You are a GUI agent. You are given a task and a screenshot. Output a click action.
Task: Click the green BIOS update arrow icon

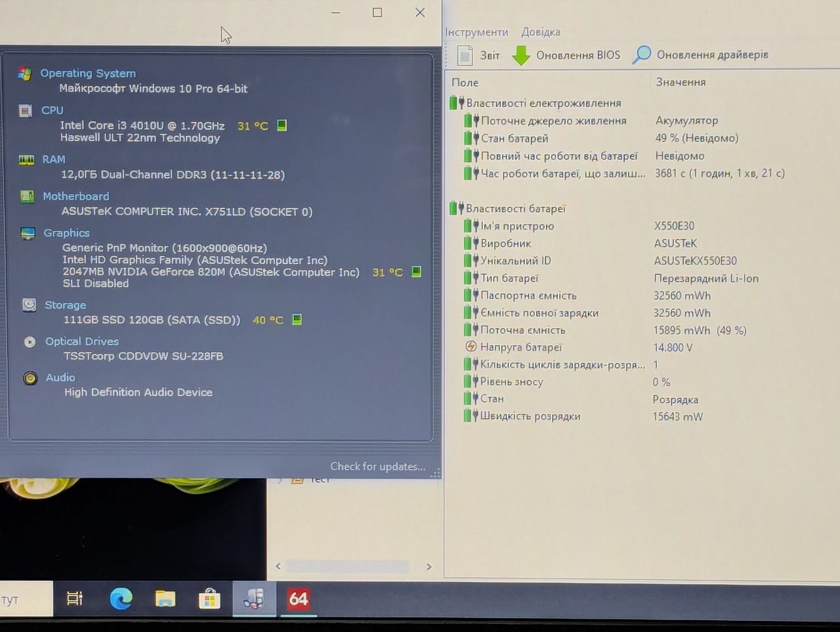pyautogui.click(x=521, y=55)
